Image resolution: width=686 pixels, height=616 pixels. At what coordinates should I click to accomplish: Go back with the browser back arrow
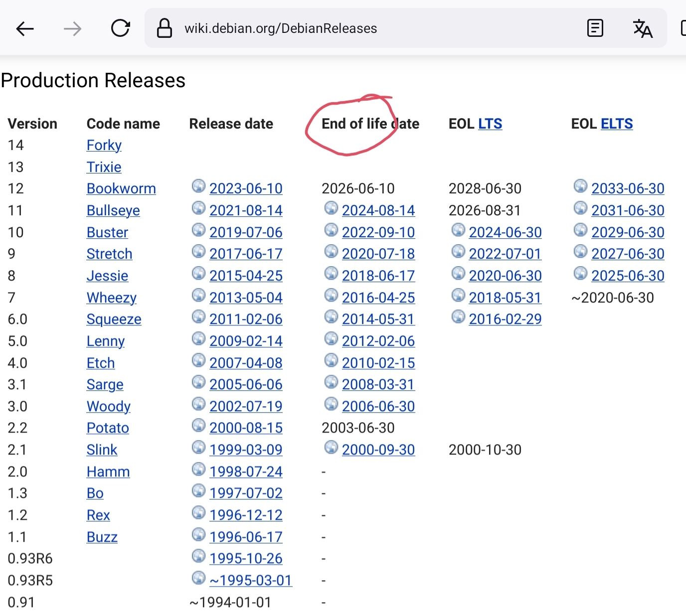point(25,29)
